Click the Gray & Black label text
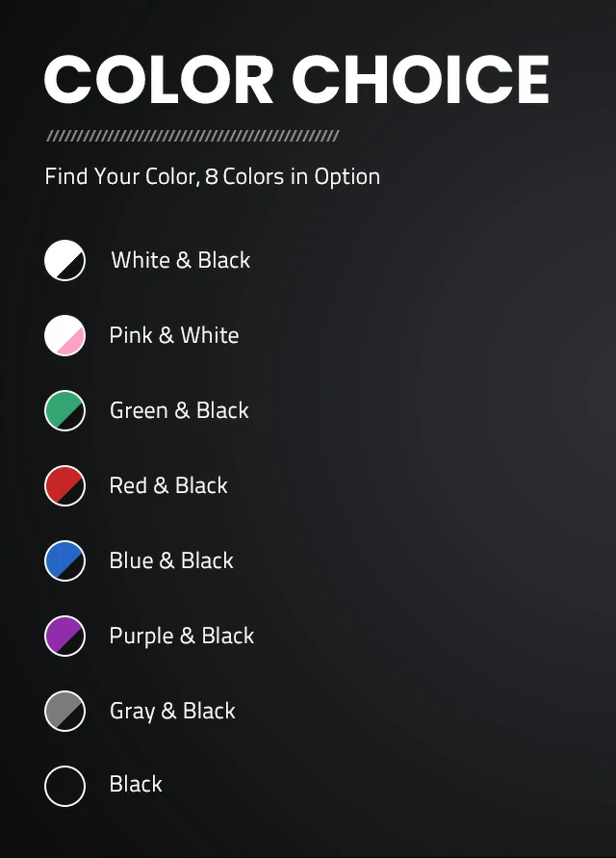 pos(172,712)
